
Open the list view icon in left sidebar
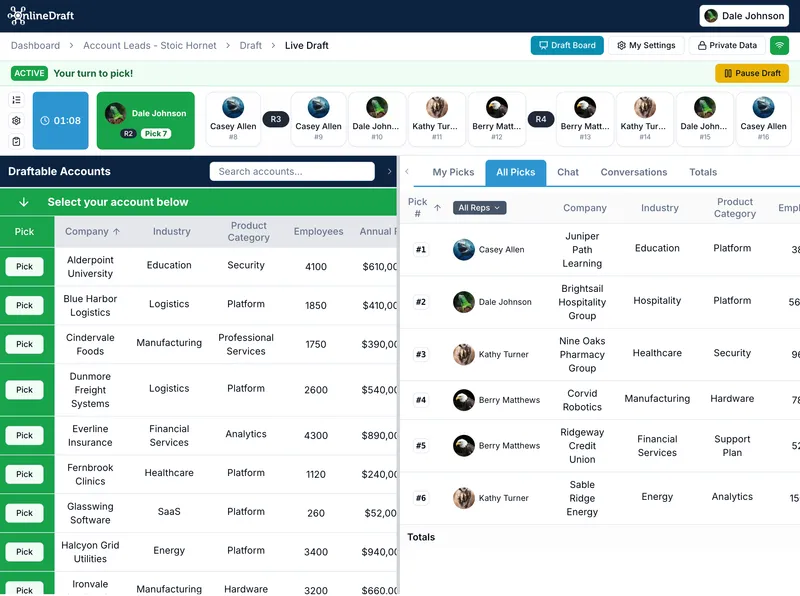point(16,100)
